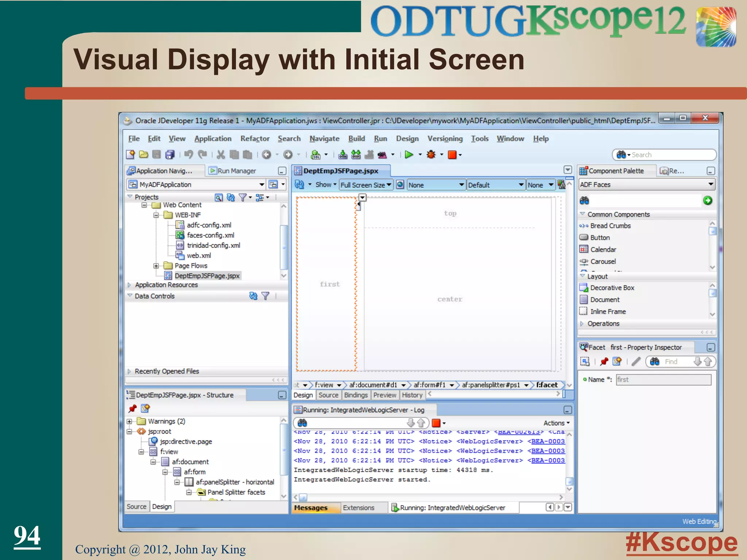The width and height of the screenshot is (747, 560).
Task: Click the Open folder toolbar icon
Action: point(144,155)
